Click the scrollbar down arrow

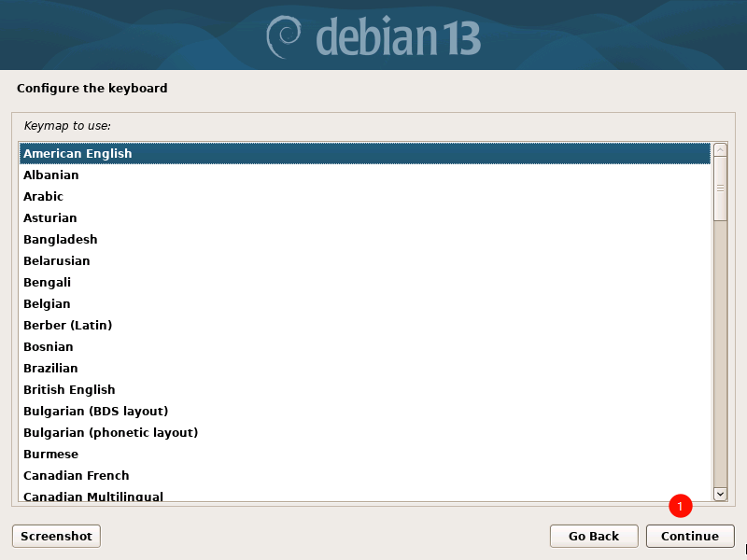(719, 495)
